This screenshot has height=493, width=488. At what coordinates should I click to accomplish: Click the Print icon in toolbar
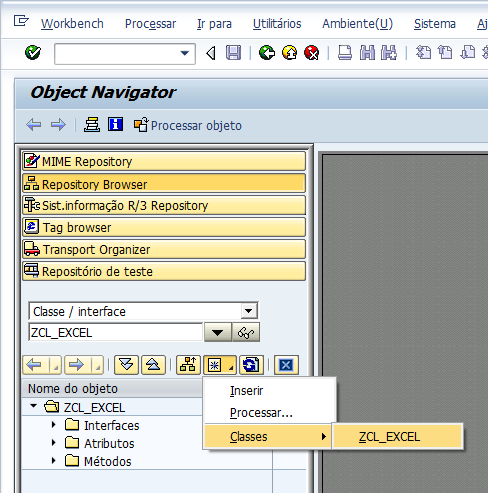(345, 53)
